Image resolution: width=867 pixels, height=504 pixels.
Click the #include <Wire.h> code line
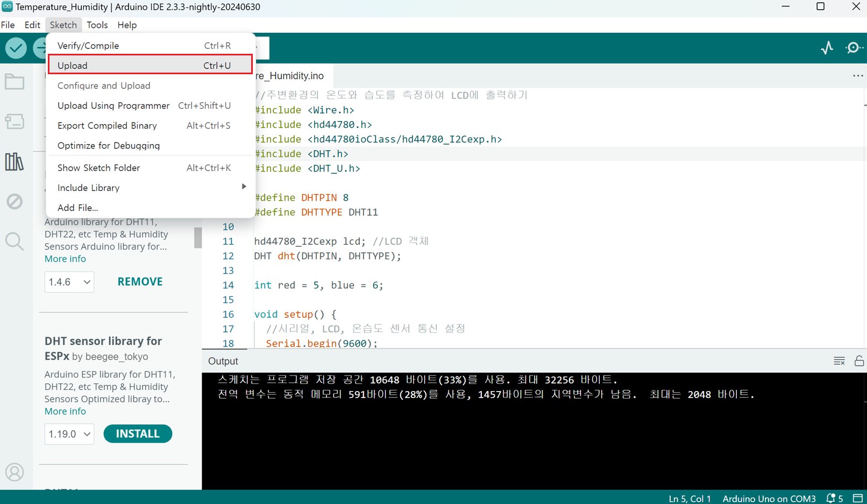point(304,110)
